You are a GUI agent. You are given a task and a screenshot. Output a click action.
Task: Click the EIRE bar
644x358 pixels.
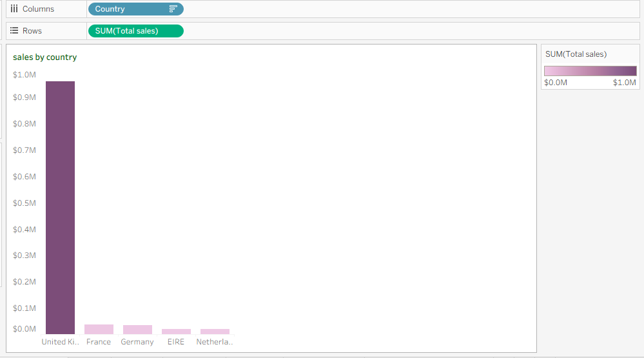click(x=176, y=332)
